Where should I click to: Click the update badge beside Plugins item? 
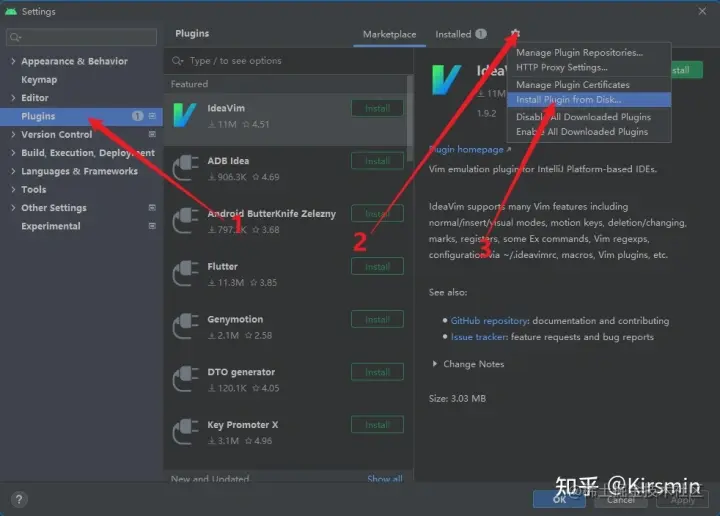tap(137, 116)
